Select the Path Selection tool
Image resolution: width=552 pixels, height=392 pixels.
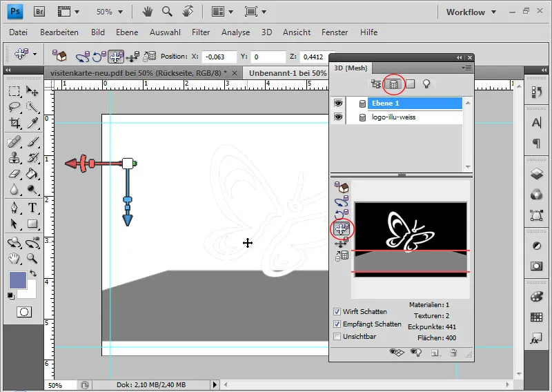click(x=14, y=224)
